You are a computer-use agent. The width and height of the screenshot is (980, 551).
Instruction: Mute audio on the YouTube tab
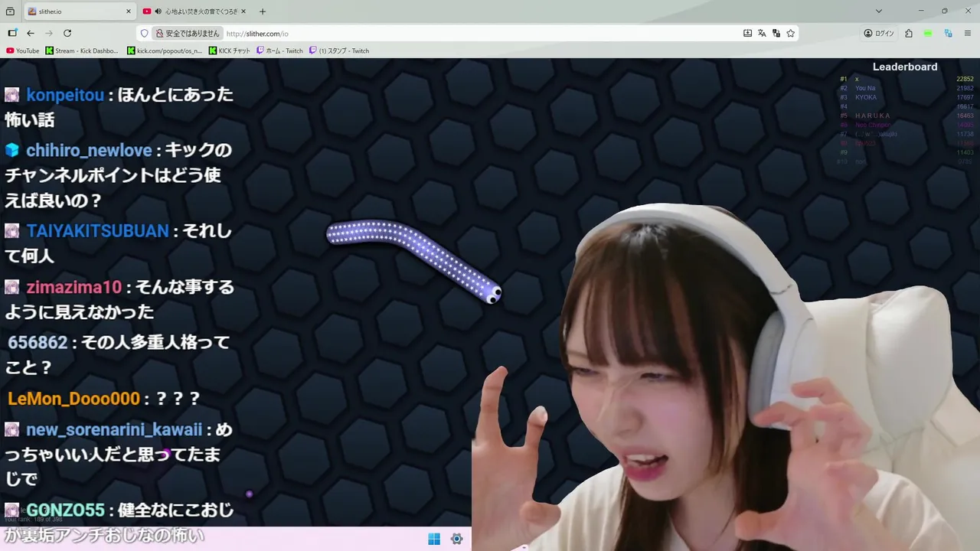tap(158, 11)
